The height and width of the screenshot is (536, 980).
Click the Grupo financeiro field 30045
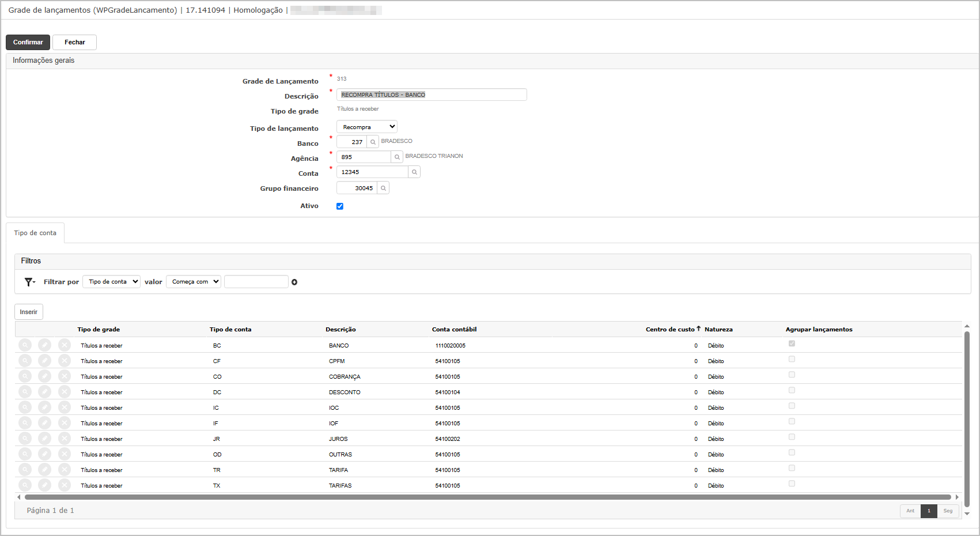coord(357,188)
